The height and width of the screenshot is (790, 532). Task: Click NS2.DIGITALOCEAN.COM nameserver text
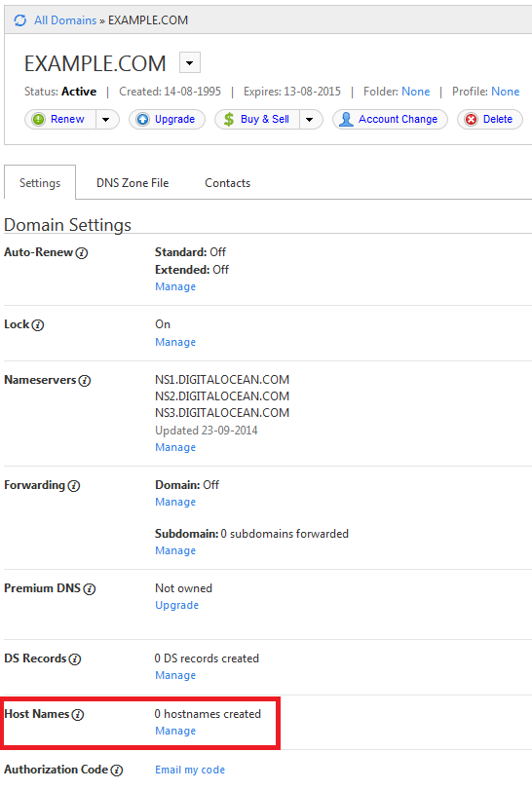pyautogui.click(x=222, y=396)
